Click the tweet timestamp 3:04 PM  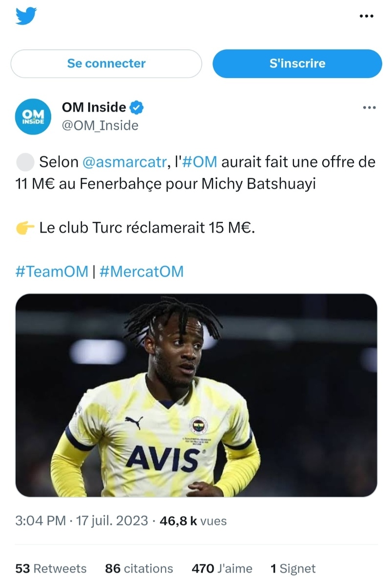pos(40,521)
